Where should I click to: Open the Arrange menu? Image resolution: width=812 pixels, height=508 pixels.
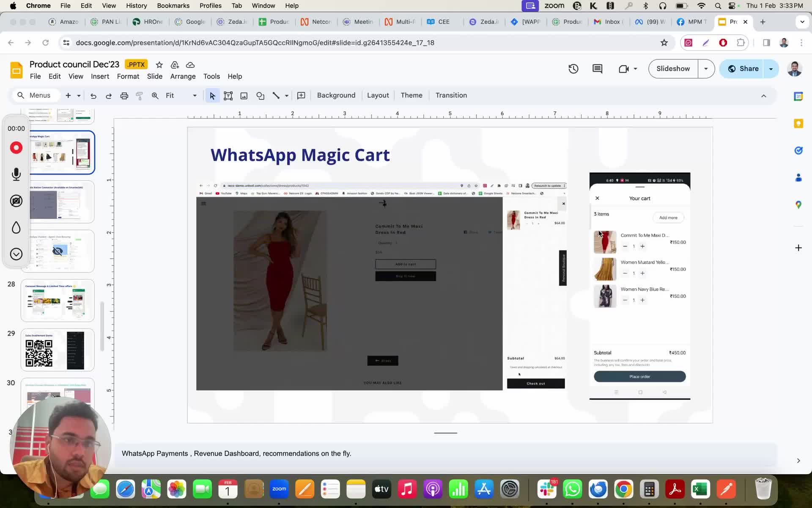183,76
